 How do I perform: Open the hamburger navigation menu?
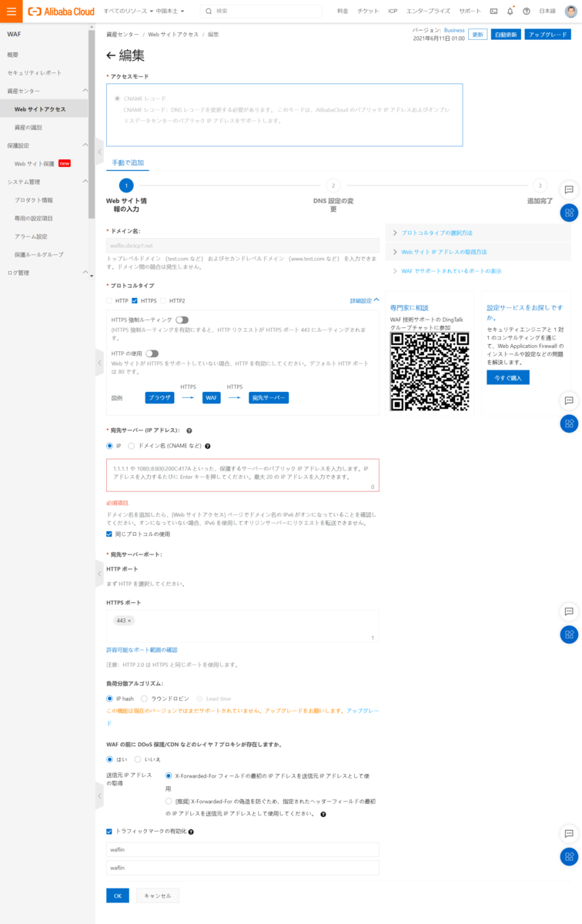(x=11, y=12)
